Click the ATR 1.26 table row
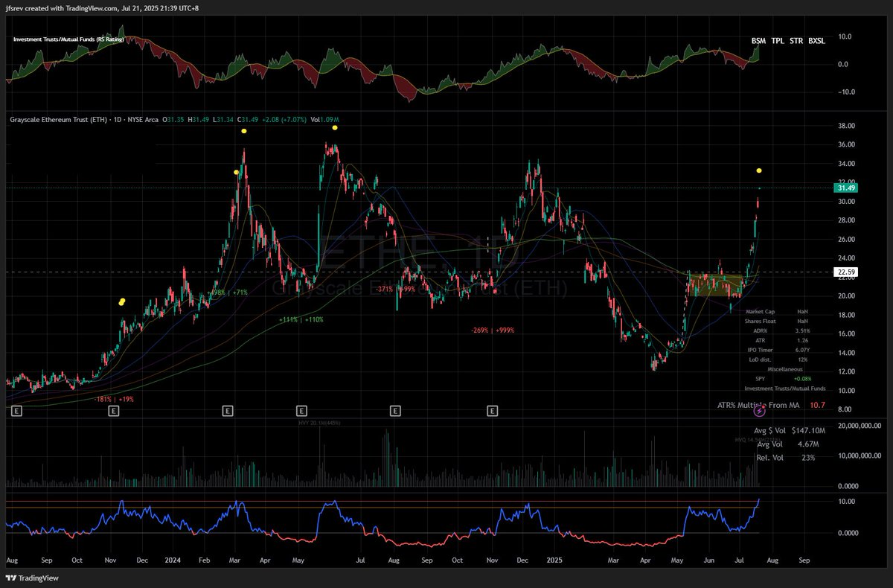The width and height of the screenshot is (893, 588). click(784, 340)
